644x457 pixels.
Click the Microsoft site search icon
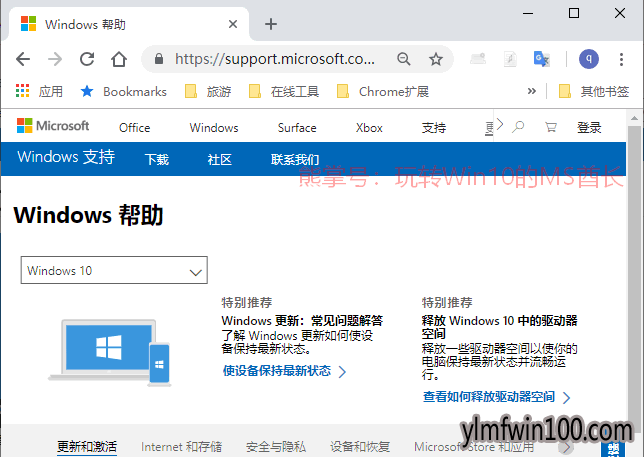pyautogui.click(x=518, y=126)
